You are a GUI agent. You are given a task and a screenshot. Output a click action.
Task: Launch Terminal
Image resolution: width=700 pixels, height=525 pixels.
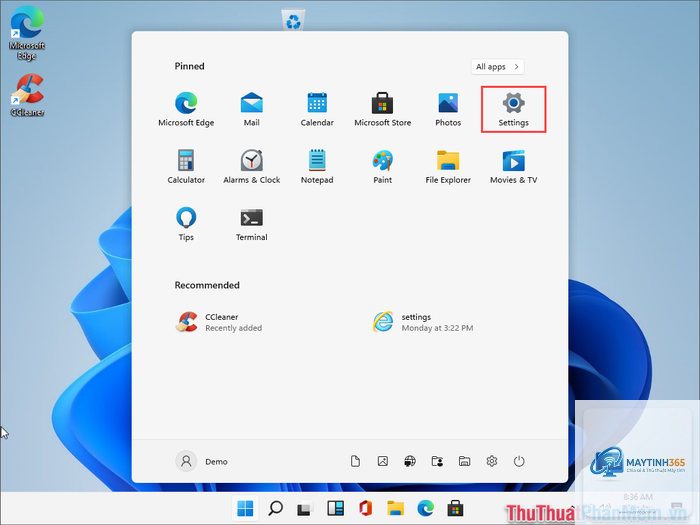point(251,224)
